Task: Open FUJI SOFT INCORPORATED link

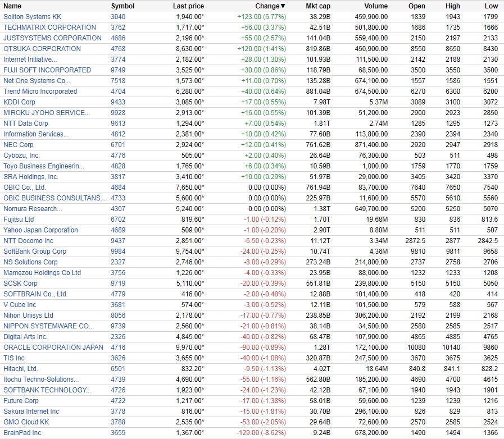Action: pyautogui.click(x=47, y=70)
